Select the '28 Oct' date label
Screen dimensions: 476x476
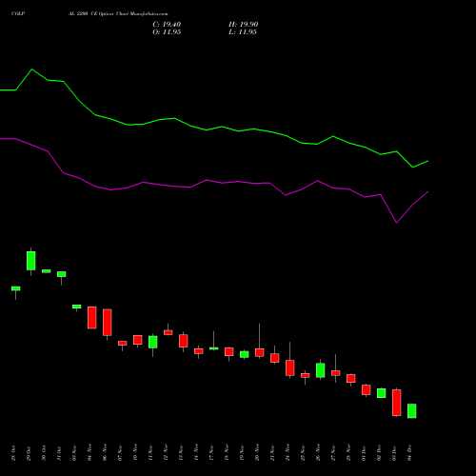tap(13, 453)
